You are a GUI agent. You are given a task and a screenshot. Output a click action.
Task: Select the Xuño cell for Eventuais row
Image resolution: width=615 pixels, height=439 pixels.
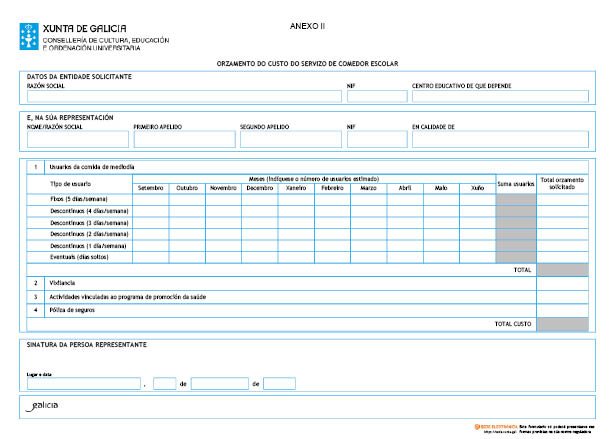(x=478, y=257)
